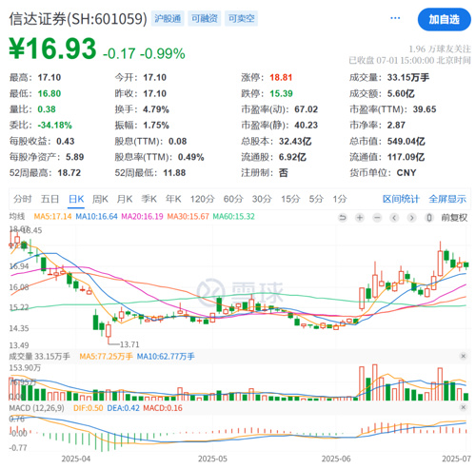Select the 日K chart tab

(x=76, y=199)
